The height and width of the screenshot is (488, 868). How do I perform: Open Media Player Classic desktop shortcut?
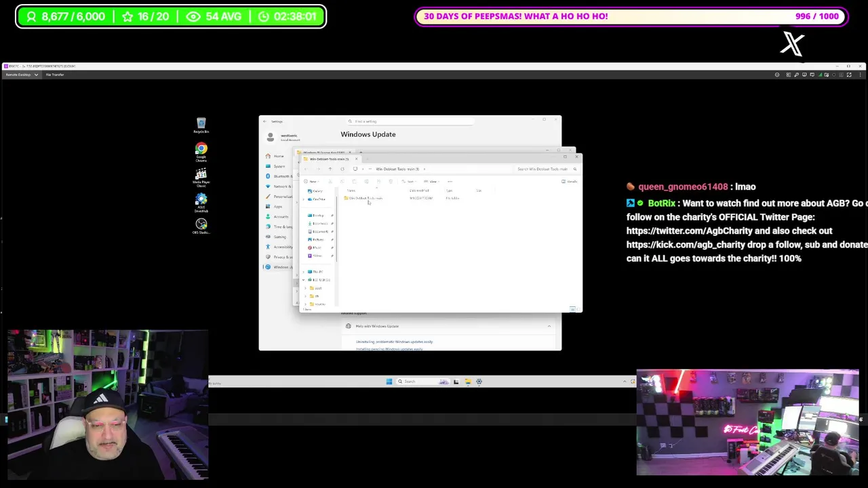coord(201,178)
